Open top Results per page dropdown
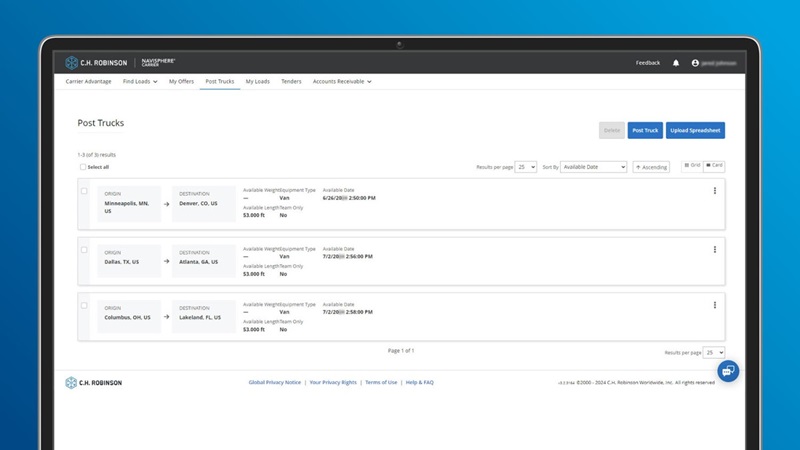Image resolution: width=800 pixels, height=450 pixels. pos(526,167)
